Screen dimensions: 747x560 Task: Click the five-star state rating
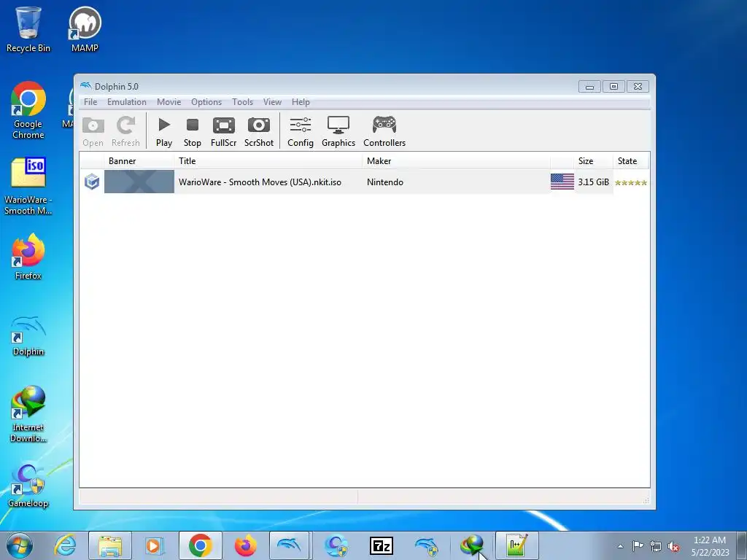631,182
